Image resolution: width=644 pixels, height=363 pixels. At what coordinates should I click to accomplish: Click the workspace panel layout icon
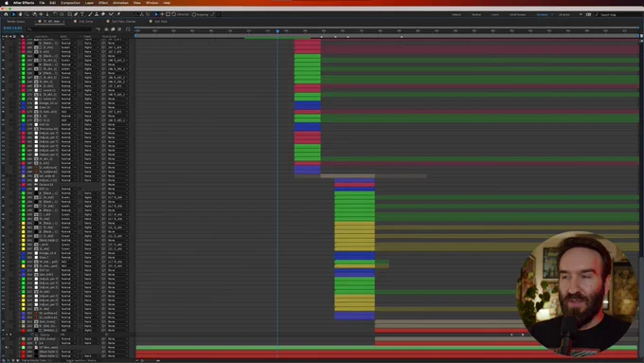(588, 14)
